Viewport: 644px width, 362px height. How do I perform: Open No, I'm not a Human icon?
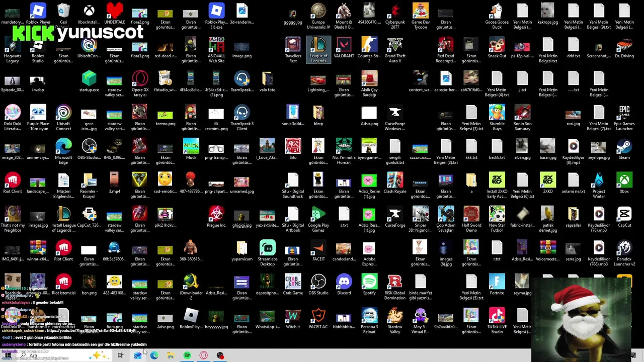pyautogui.click(x=344, y=152)
